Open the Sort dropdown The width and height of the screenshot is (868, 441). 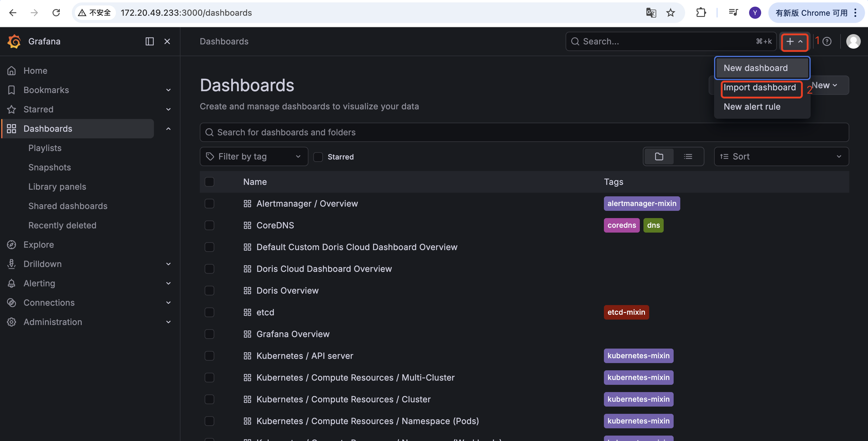click(x=781, y=156)
